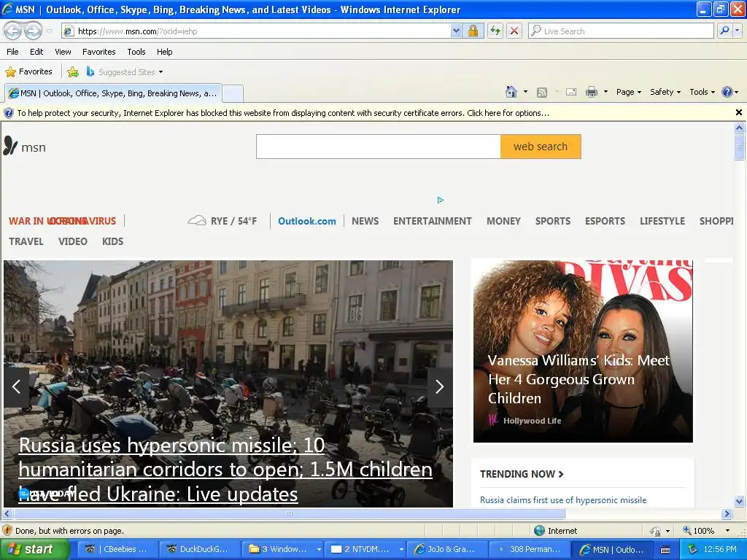The width and height of the screenshot is (747, 560).
Task: Click the AdChoices triangle icon
Action: pyautogui.click(x=440, y=200)
